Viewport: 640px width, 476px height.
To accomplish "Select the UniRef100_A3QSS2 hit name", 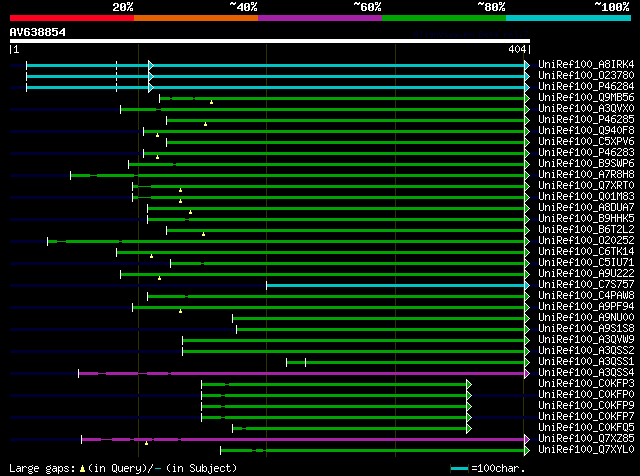I will tap(586, 351).
